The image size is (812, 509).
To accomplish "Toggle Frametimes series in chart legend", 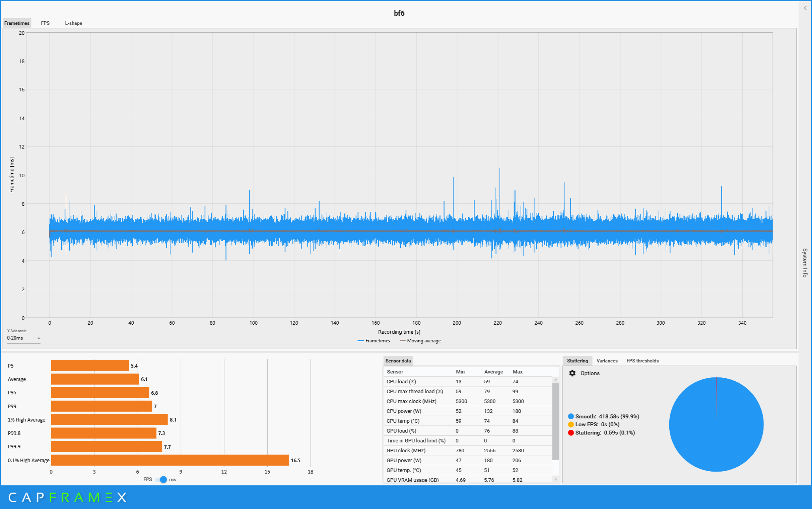I will (x=374, y=341).
